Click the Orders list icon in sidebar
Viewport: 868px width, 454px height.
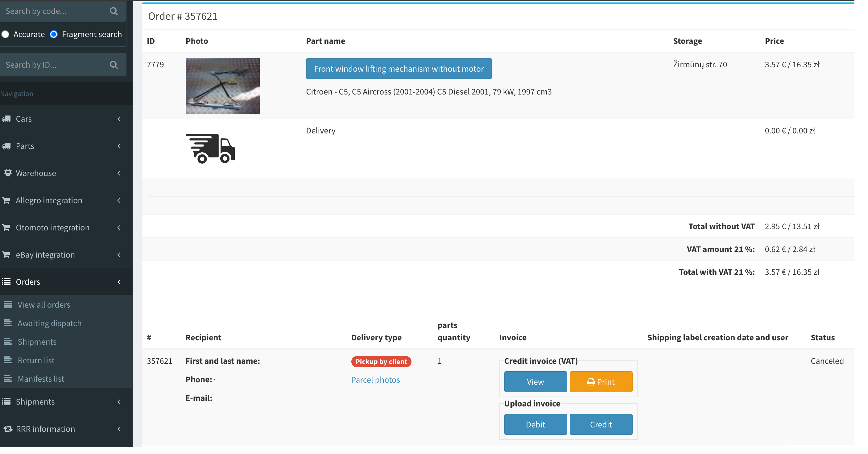(6, 281)
